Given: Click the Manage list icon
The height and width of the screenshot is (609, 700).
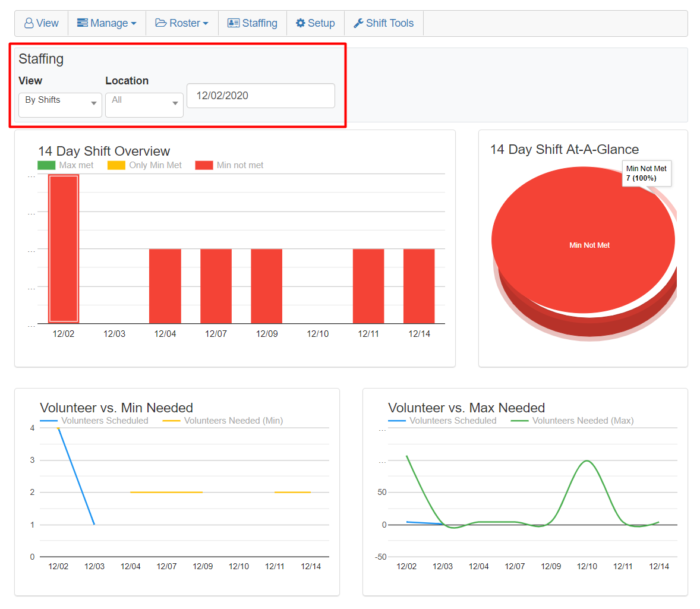Looking at the screenshot, I should pos(82,23).
